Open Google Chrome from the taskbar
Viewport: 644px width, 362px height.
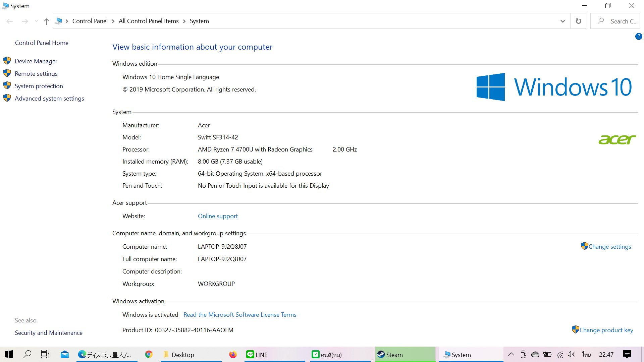point(149,354)
